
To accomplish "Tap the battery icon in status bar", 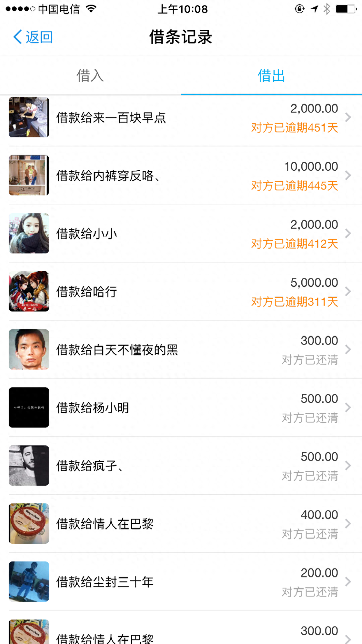I will coord(346,9).
